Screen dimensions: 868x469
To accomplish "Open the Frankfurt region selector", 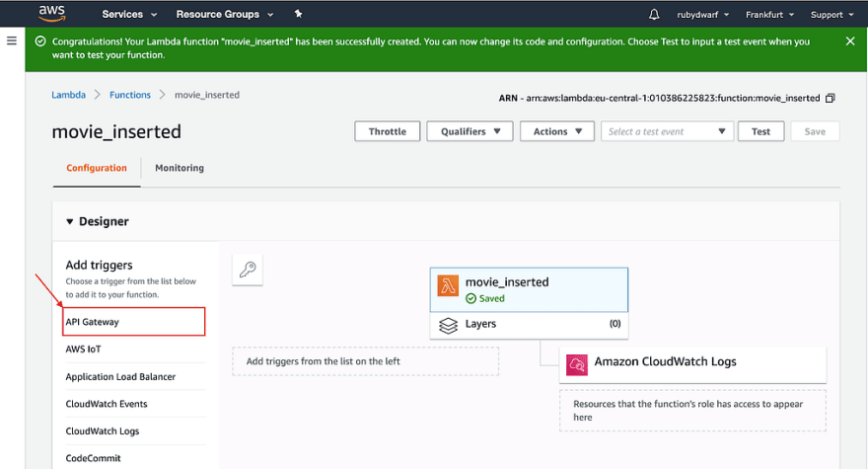I will [769, 15].
